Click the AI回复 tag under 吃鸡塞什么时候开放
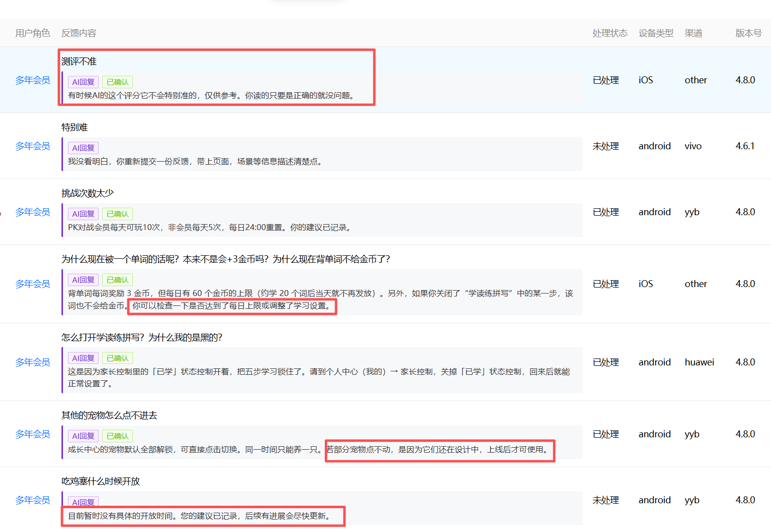 pyautogui.click(x=83, y=502)
